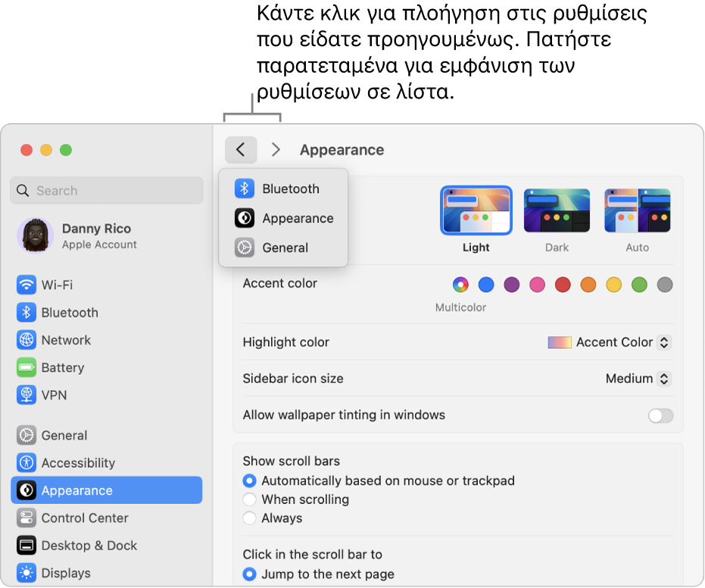
Task: Open Wi-Fi settings in sidebar
Action: [x=107, y=285]
